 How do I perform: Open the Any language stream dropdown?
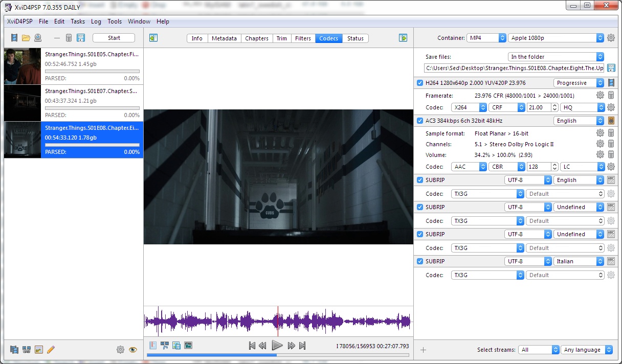click(x=587, y=350)
